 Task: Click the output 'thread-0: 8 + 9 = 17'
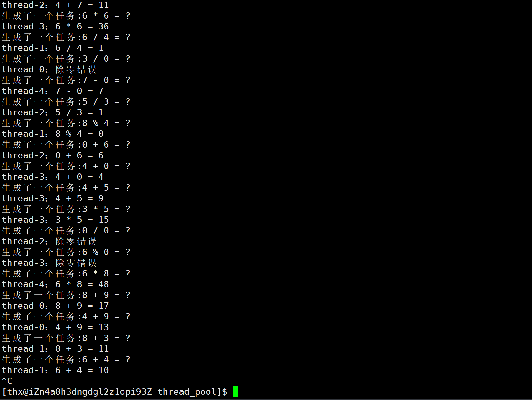pos(55,306)
